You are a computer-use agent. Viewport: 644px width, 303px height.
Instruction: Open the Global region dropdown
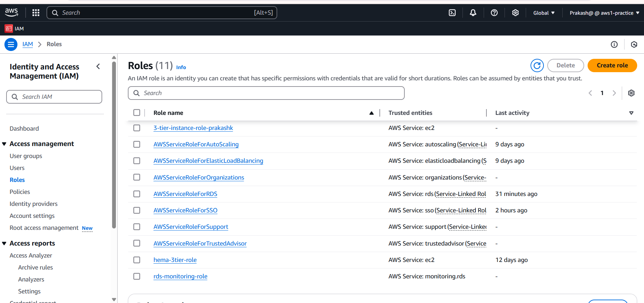point(544,13)
